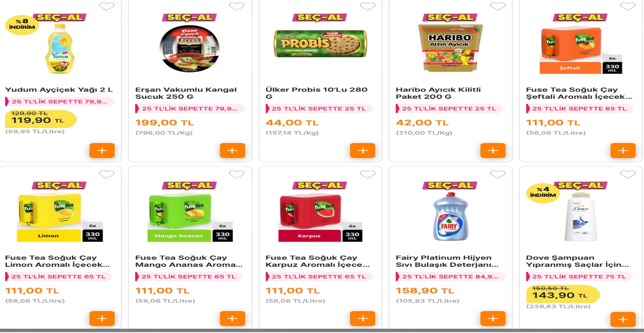Favorite the Dove Şampuan product

click(x=628, y=174)
